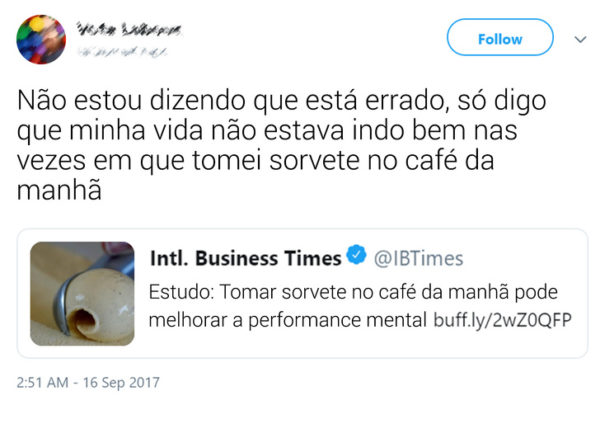Image resolution: width=600 pixels, height=424 pixels.
Task: Click the word 'sorvete' in the main tweet
Action: pos(314,161)
